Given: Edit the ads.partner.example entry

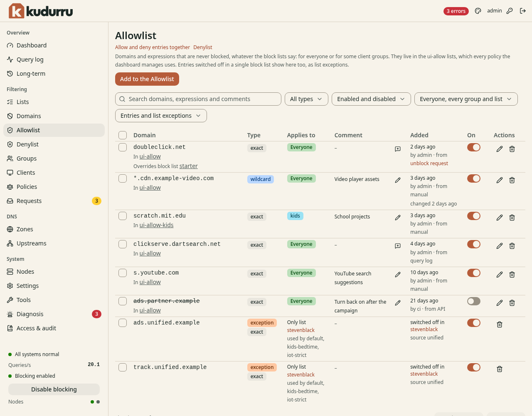Looking at the screenshot, I should [500, 303].
